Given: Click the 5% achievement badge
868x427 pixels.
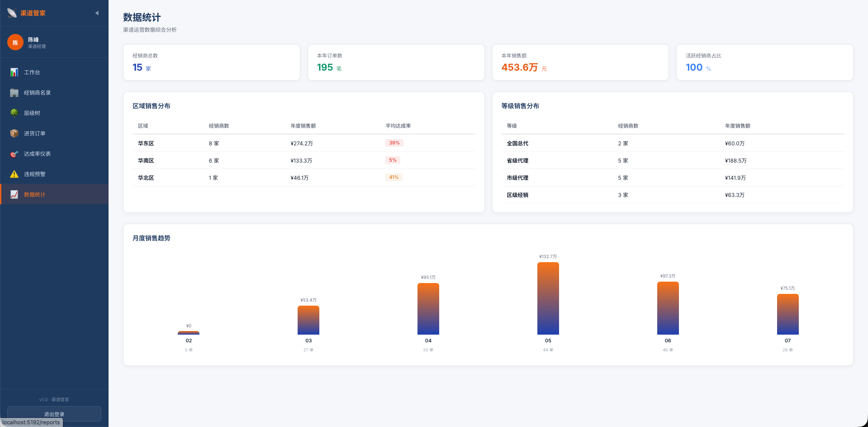Looking at the screenshot, I should coord(393,160).
